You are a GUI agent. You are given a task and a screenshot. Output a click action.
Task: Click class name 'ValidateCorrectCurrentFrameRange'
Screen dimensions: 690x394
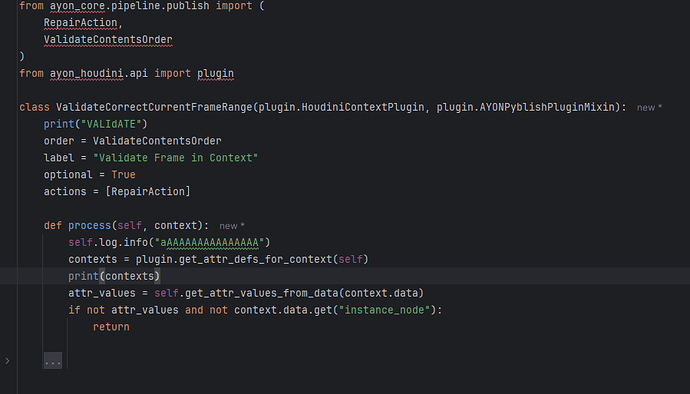[154, 107]
